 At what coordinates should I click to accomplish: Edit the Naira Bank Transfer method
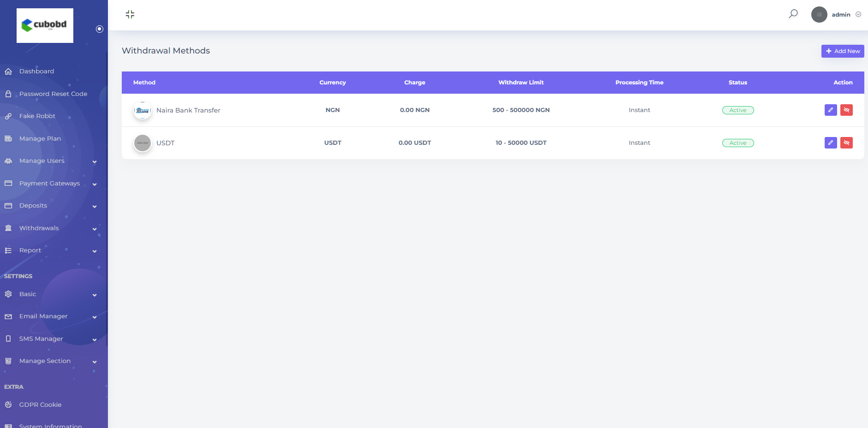830,110
